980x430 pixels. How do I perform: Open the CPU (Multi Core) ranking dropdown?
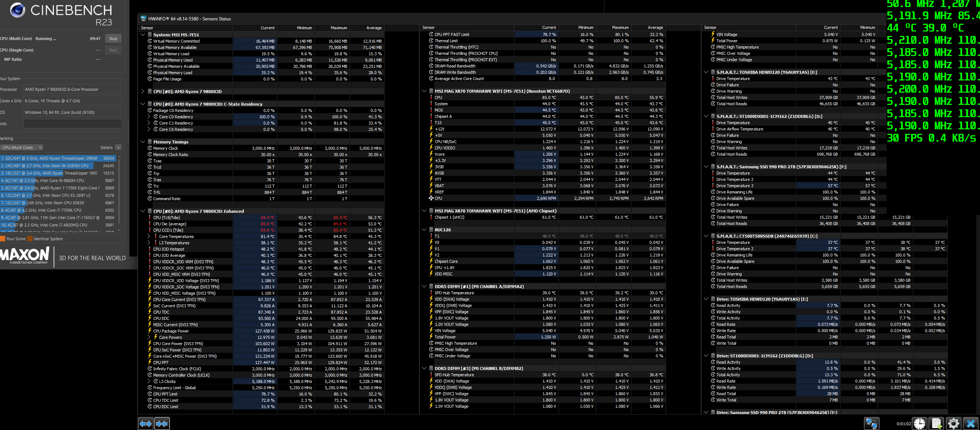22,148
